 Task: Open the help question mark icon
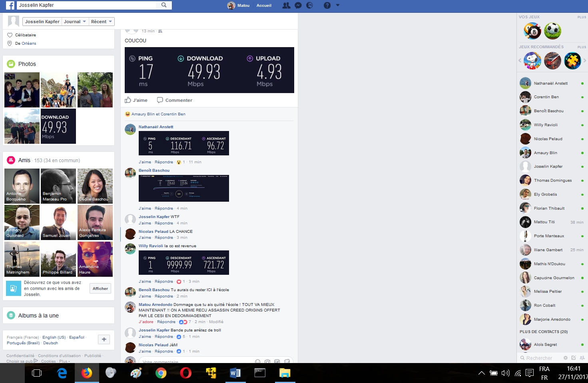point(327,6)
